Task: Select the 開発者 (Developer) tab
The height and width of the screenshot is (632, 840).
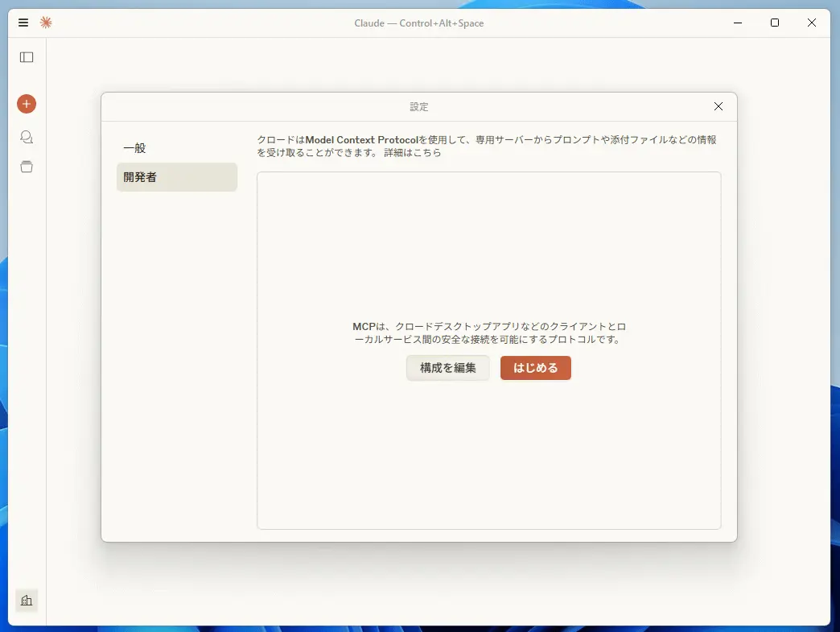Action: 176,176
